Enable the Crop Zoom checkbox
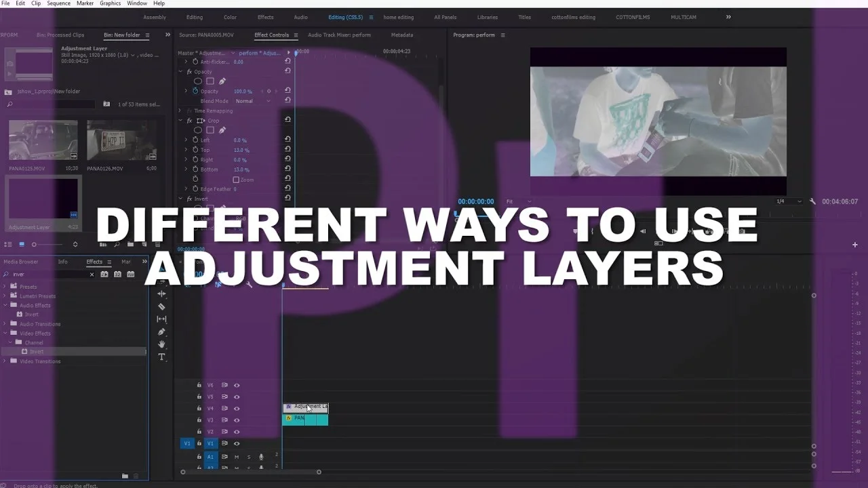868x488 pixels. [x=236, y=180]
